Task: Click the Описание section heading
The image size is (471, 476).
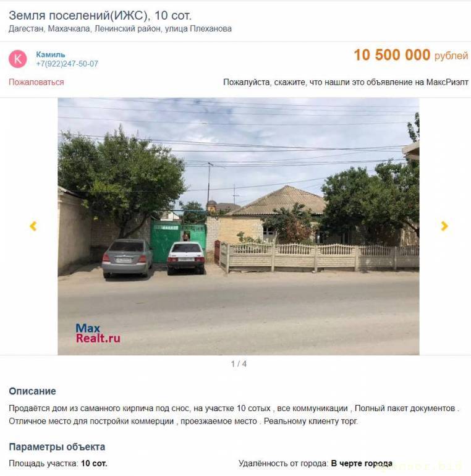Action: pyautogui.click(x=32, y=391)
